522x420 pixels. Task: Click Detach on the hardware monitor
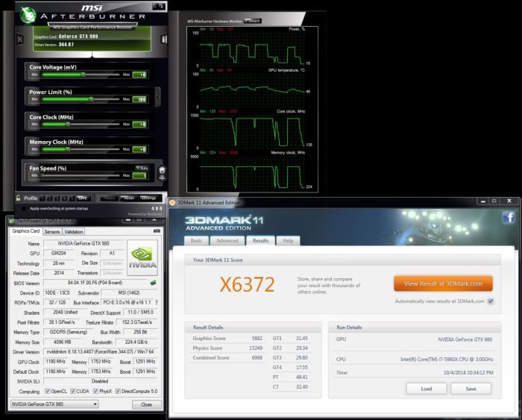coord(252,21)
